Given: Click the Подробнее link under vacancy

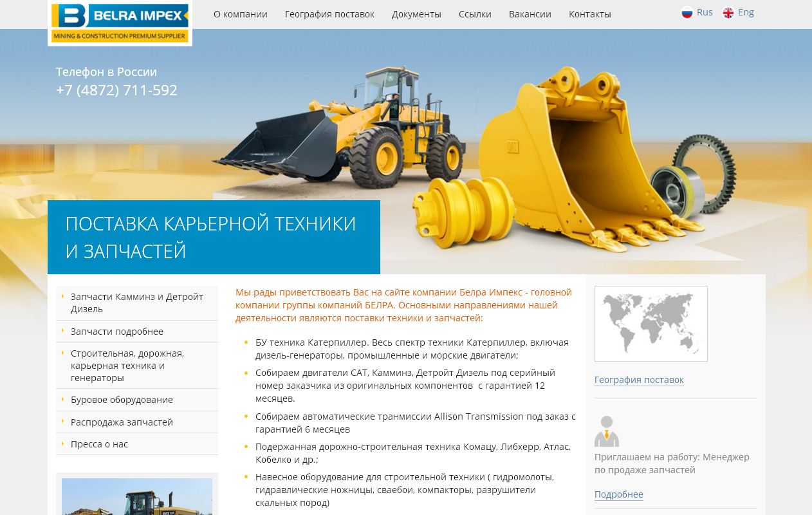Looking at the screenshot, I should coord(619,494).
